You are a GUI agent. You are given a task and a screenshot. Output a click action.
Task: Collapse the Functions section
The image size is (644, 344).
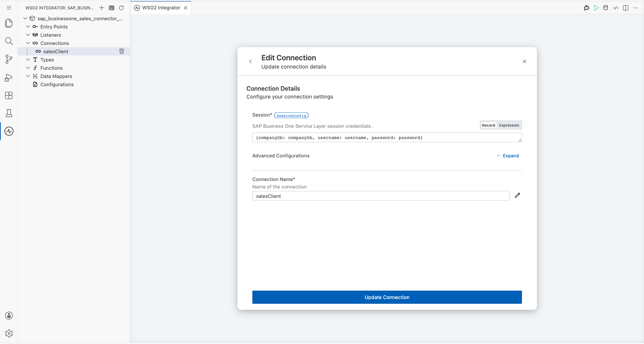pos(28,68)
